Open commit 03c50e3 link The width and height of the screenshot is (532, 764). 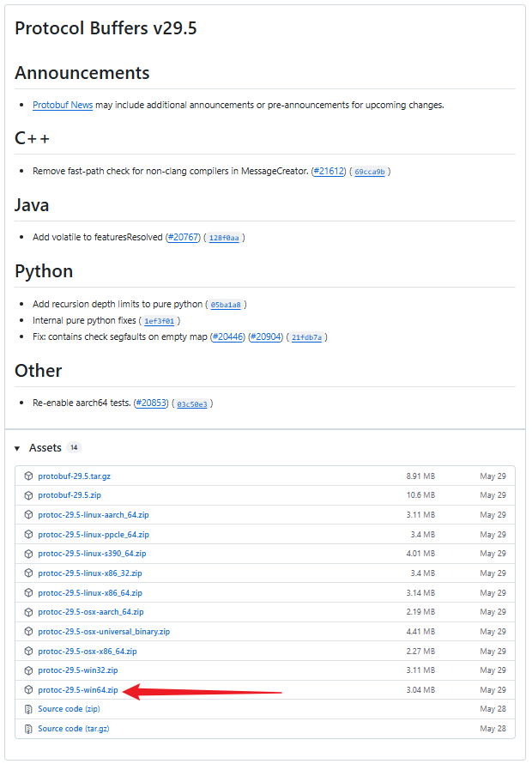192,404
